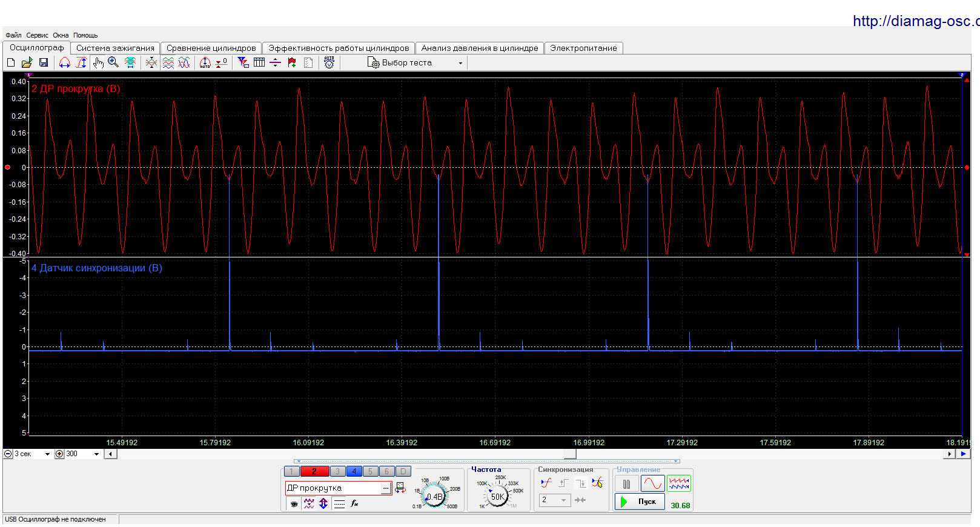The image size is (980, 527).
Task: Open the Помощь menu
Action: [85, 35]
